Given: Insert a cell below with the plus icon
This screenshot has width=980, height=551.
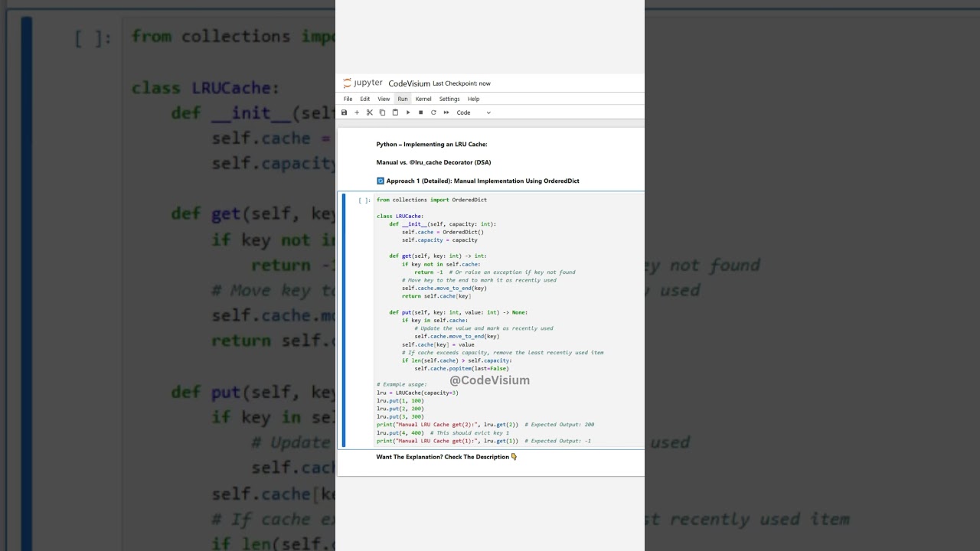Looking at the screenshot, I should pyautogui.click(x=357, y=112).
